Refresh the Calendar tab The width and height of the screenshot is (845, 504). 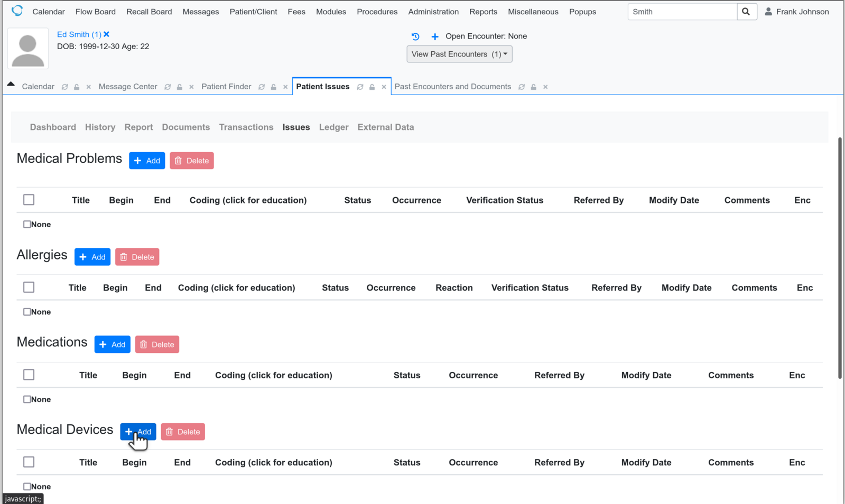(x=64, y=87)
